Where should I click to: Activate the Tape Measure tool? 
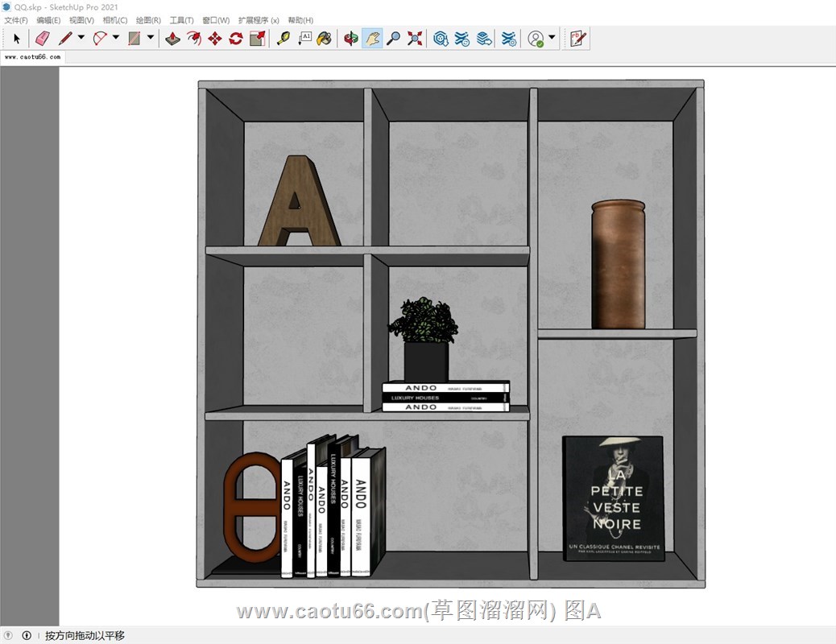(x=283, y=38)
